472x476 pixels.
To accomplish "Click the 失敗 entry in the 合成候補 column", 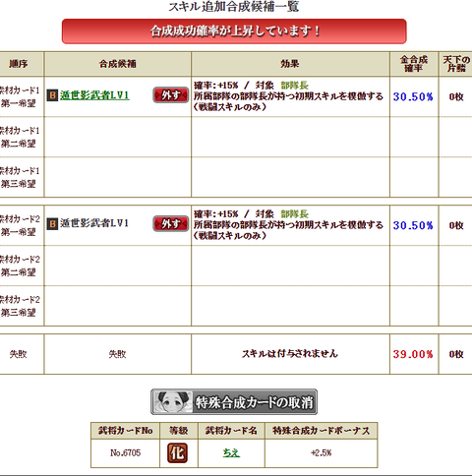I will (x=118, y=354).
